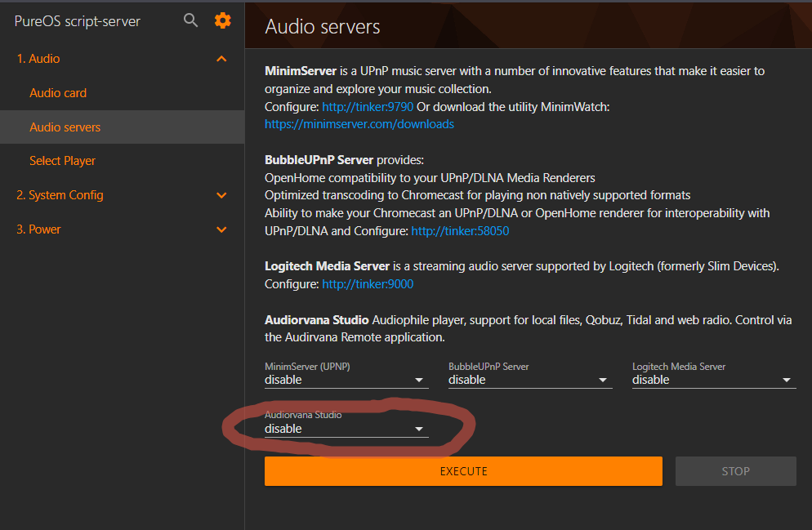Open the Audio card page

(x=58, y=93)
